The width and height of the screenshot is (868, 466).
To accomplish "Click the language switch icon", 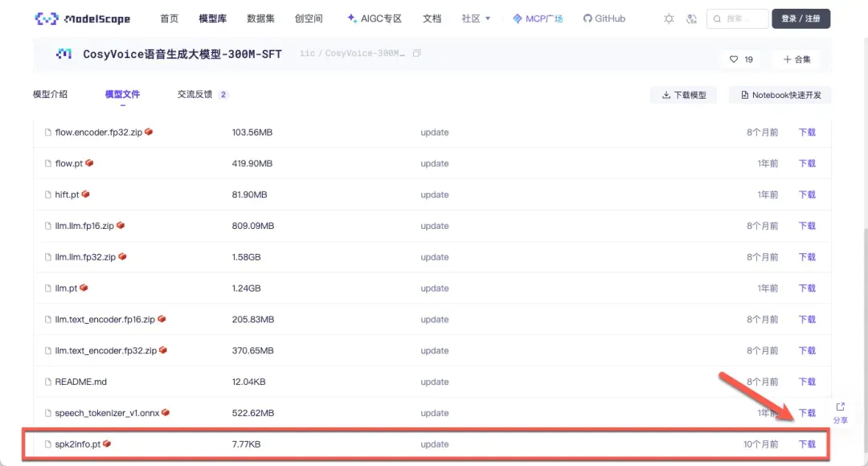I will point(692,18).
